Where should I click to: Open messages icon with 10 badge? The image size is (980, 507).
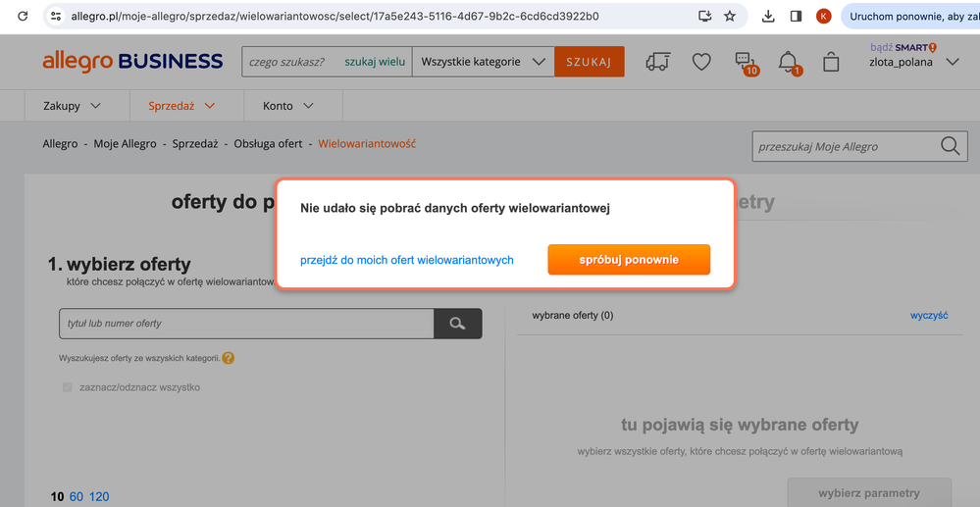coord(746,63)
